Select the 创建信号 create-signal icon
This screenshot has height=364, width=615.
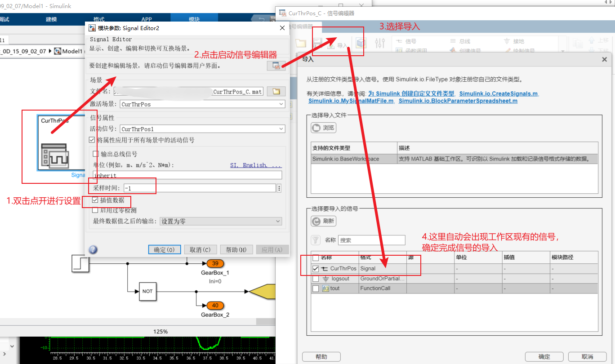(x=453, y=50)
